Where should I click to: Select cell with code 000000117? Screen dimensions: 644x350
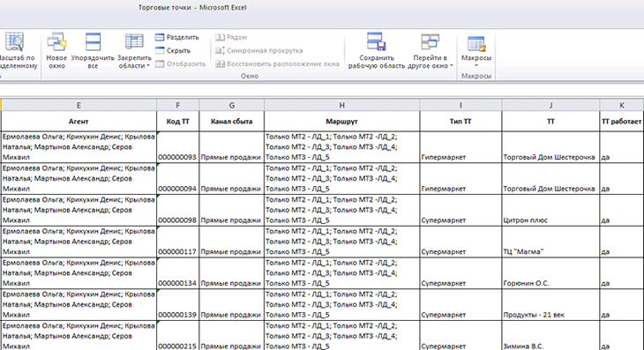pos(178,242)
